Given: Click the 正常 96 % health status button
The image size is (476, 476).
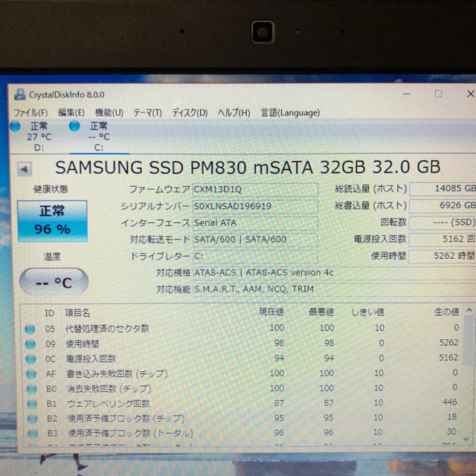Looking at the screenshot, I should [x=52, y=221].
